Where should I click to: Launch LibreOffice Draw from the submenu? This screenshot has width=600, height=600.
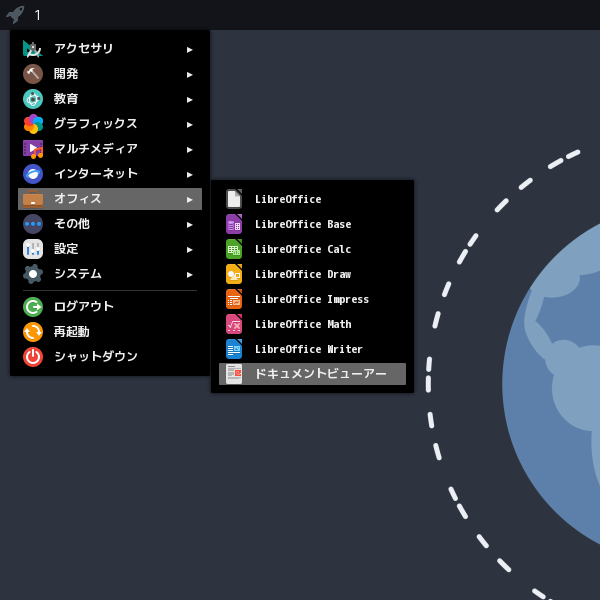tap(312, 274)
